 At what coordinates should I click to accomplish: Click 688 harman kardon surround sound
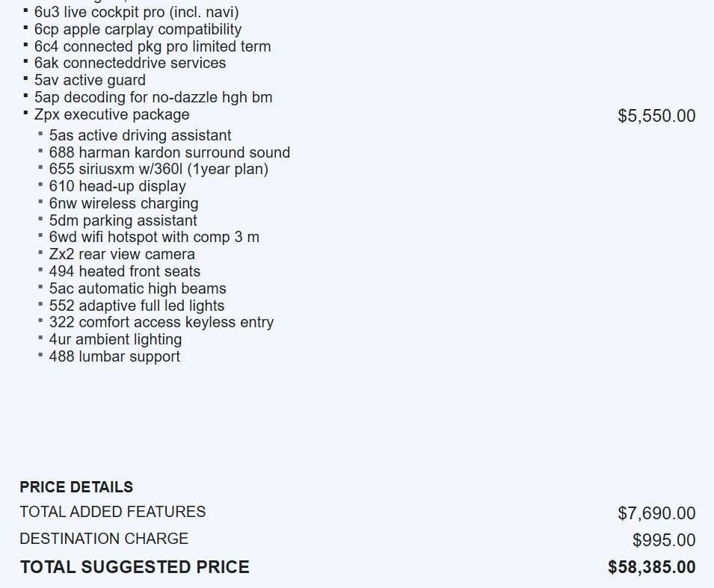169,152
